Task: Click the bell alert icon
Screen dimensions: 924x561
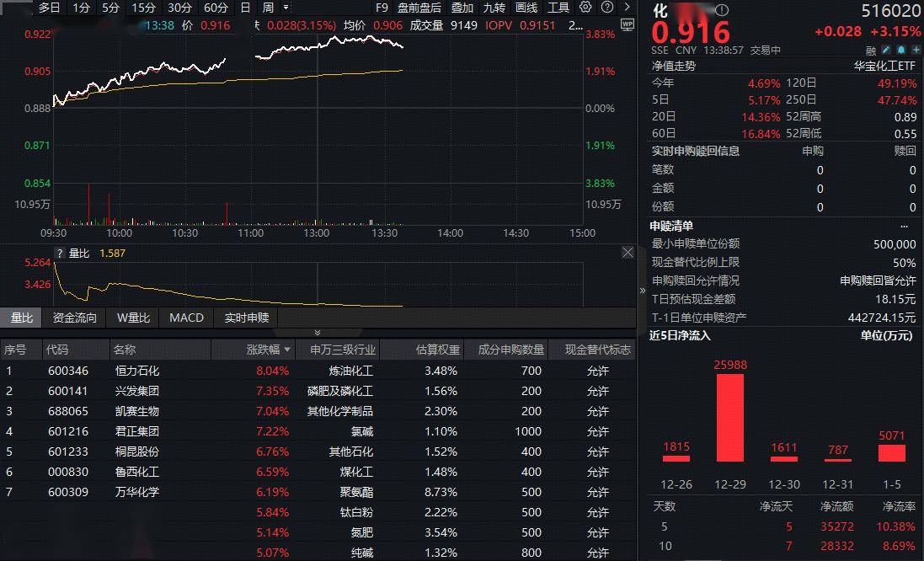Action: coord(901,50)
